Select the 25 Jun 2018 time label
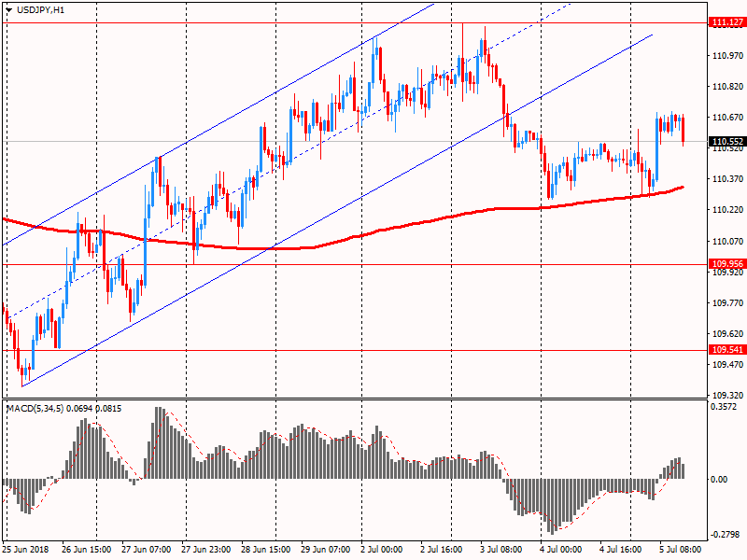The height and width of the screenshot is (560, 747). click(25, 550)
